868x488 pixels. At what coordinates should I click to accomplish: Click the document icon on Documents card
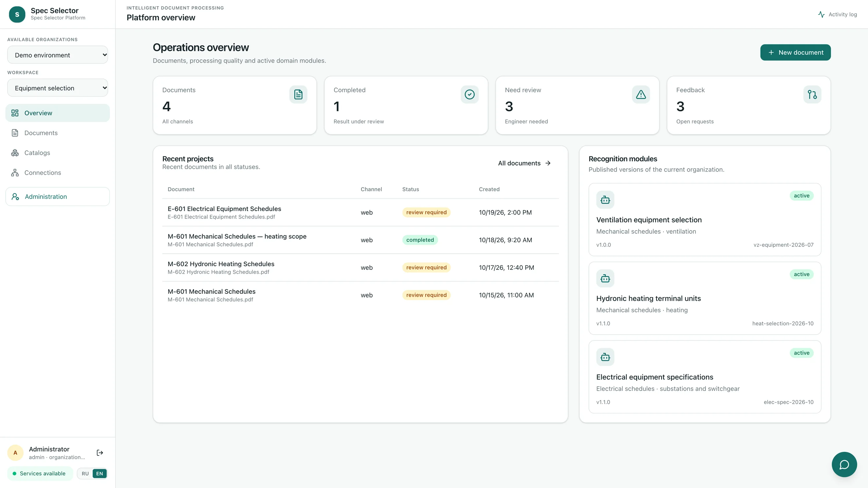[x=298, y=94]
